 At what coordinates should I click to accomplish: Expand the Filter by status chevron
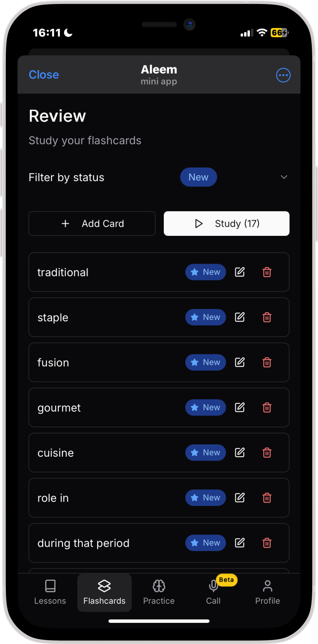284,177
